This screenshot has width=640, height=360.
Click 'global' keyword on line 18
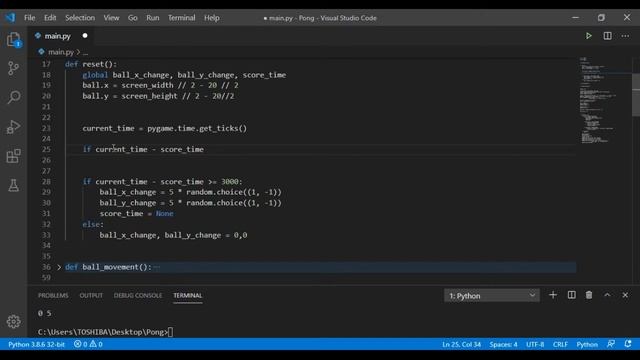(x=95, y=75)
